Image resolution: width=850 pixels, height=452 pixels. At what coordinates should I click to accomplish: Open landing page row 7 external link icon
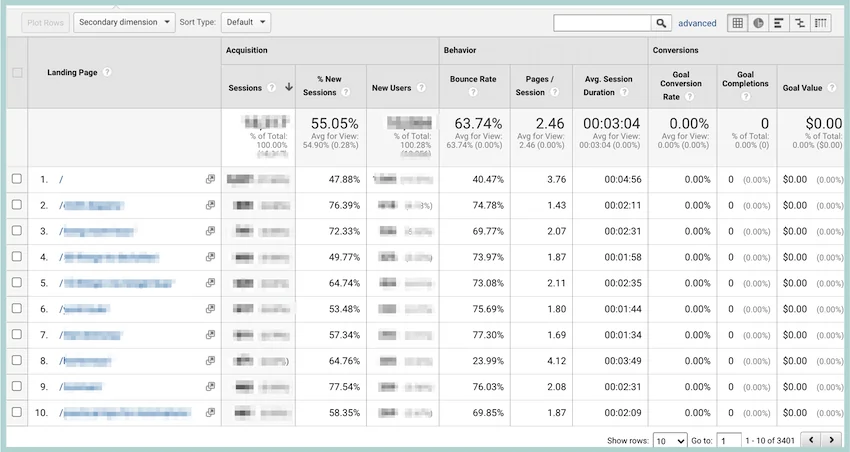click(x=210, y=335)
